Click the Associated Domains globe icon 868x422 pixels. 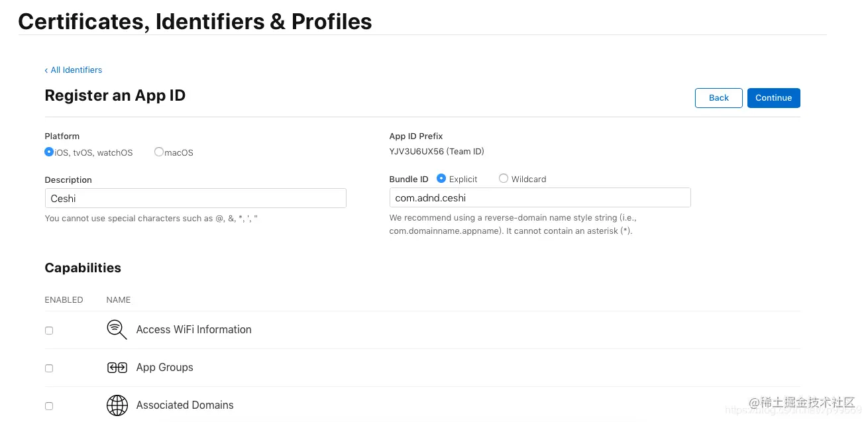click(x=117, y=405)
